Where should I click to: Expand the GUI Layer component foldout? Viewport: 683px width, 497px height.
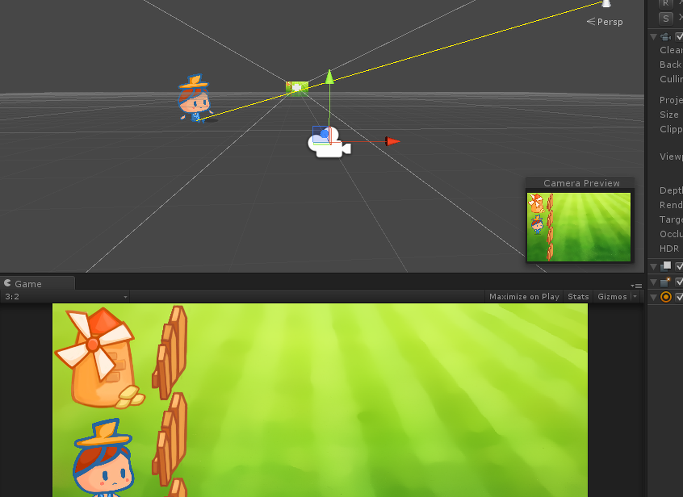coord(653,266)
